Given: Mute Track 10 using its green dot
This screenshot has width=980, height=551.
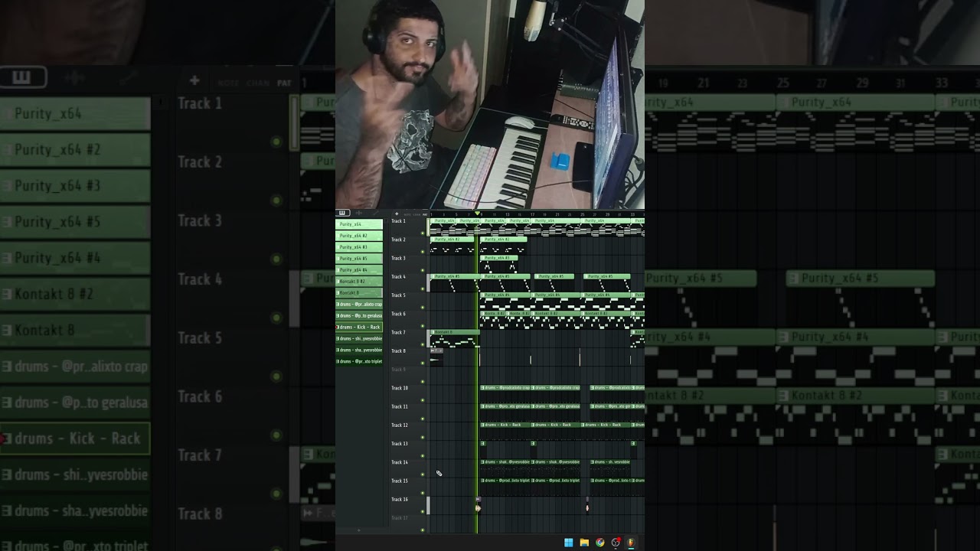Looking at the screenshot, I should [x=423, y=400].
